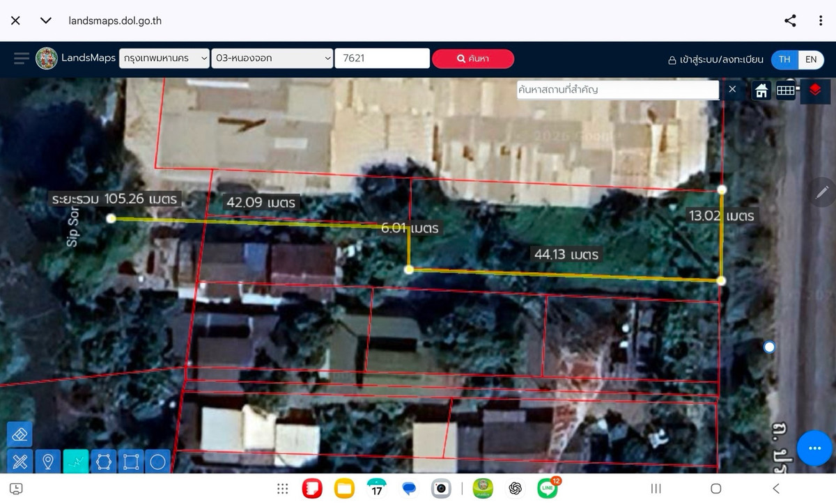Expand the province dropdown กรุงเทพมหานคร
Viewport: 836px width, 504px height.
pyautogui.click(x=164, y=58)
